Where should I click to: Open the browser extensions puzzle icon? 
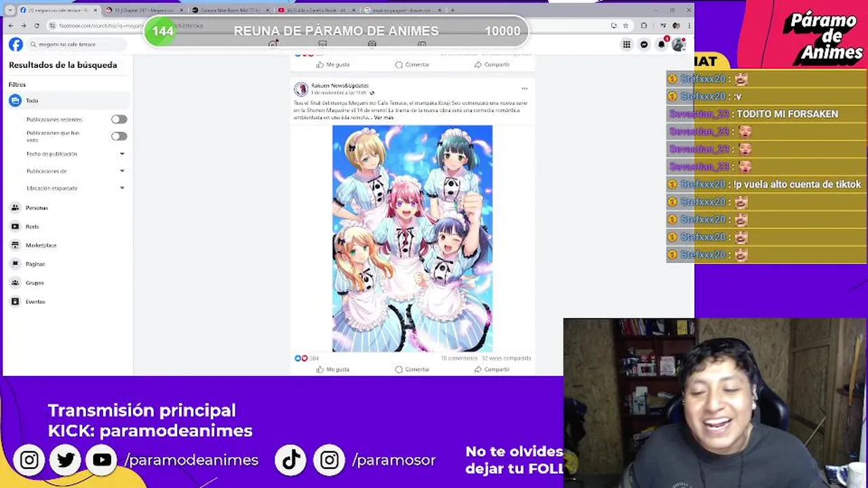(644, 26)
